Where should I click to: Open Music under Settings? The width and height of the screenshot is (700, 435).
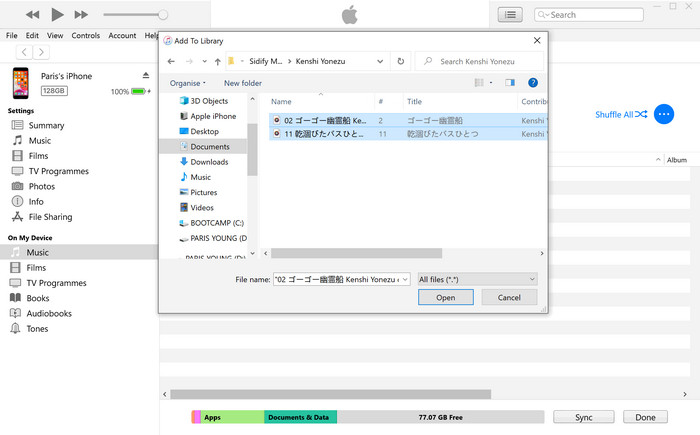click(x=40, y=141)
